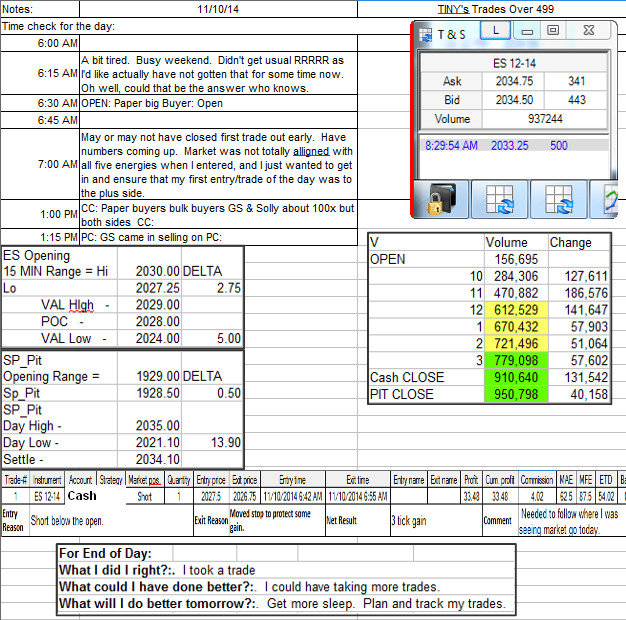Select the 1:00 PM time cell
626x620 pixels.
[40, 214]
